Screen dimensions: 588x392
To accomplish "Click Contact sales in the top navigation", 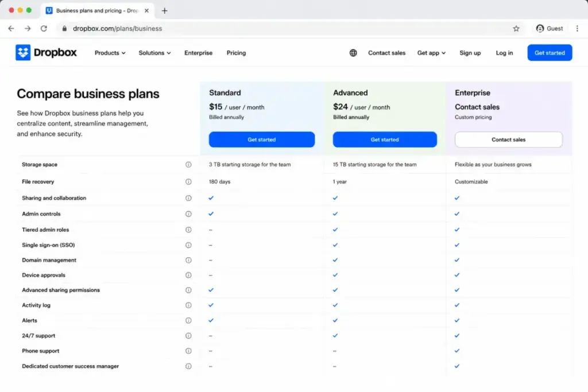I will 386,53.
